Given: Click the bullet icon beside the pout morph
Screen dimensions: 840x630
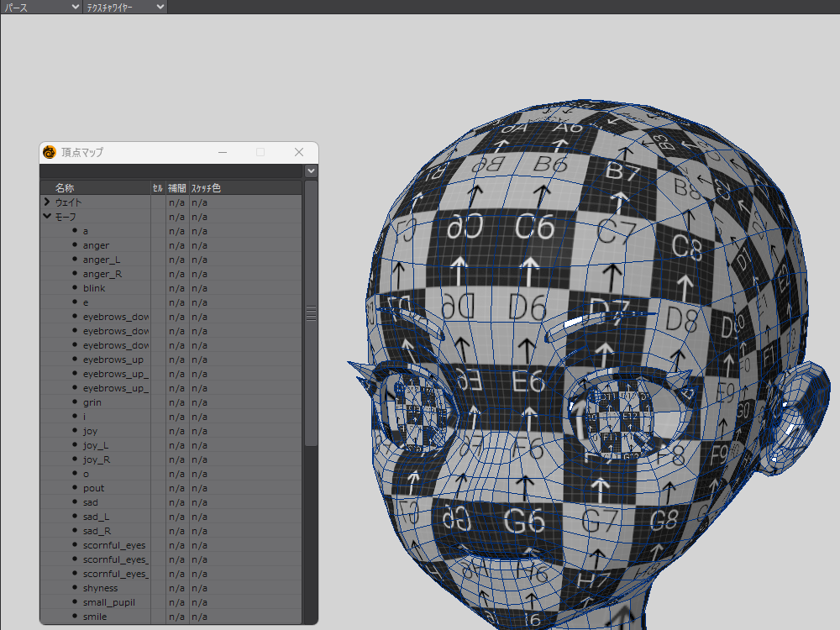Looking at the screenshot, I should tap(74, 488).
